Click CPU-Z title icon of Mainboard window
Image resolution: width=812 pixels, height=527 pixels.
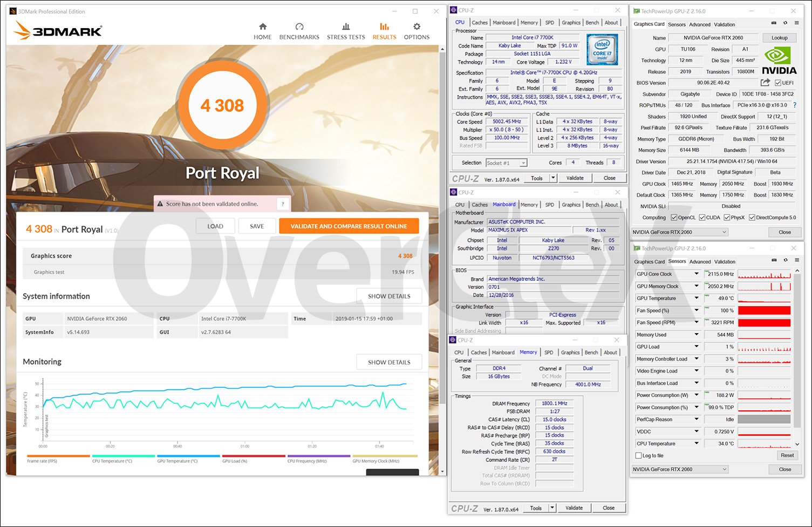(453, 192)
